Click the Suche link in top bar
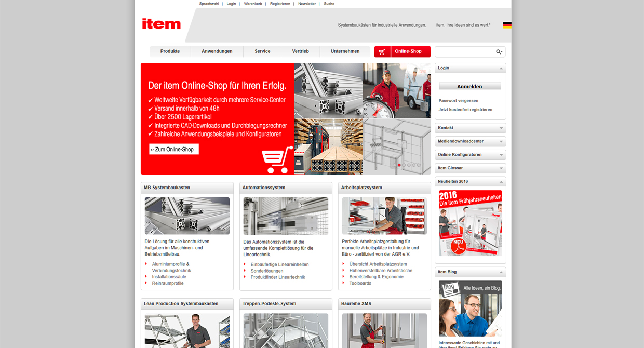The width and height of the screenshot is (644, 348). [329, 4]
